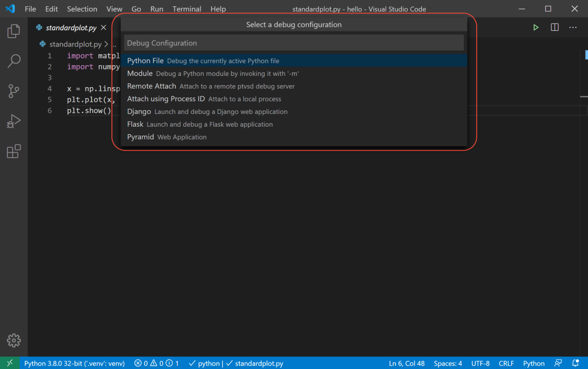
Task: Run the Python file with the play button
Action: point(536,27)
